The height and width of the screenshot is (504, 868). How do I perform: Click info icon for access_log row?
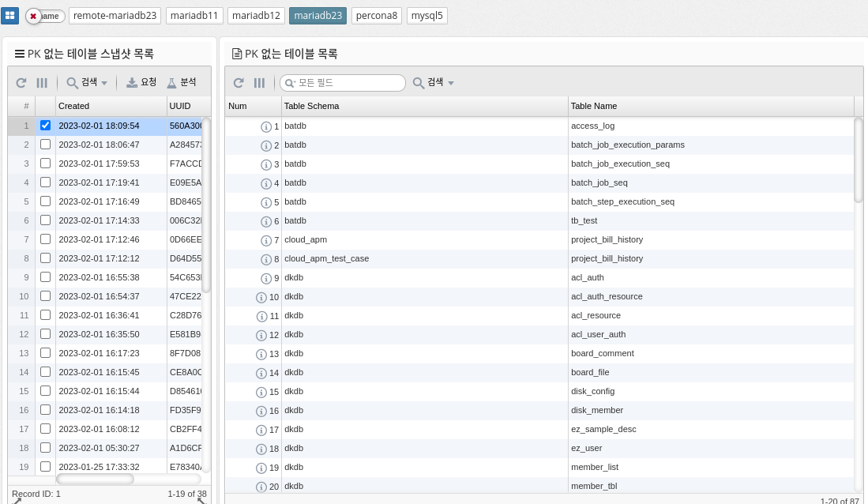266,126
